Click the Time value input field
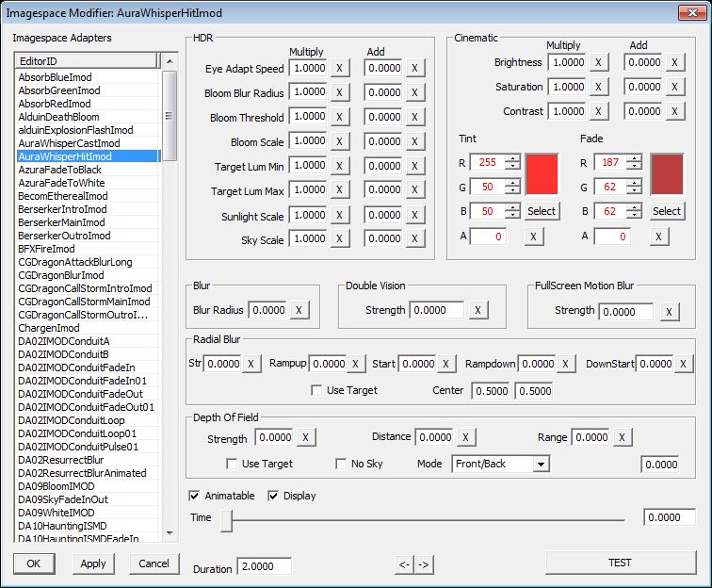The height and width of the screenshot is (588, 712). pos(670,517)
